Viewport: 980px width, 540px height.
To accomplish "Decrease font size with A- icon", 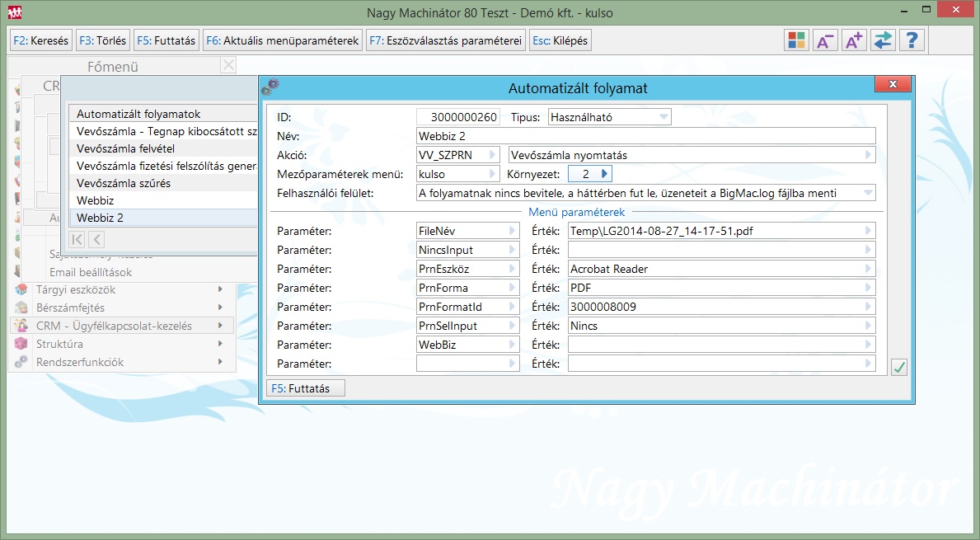I will (825, 40).
